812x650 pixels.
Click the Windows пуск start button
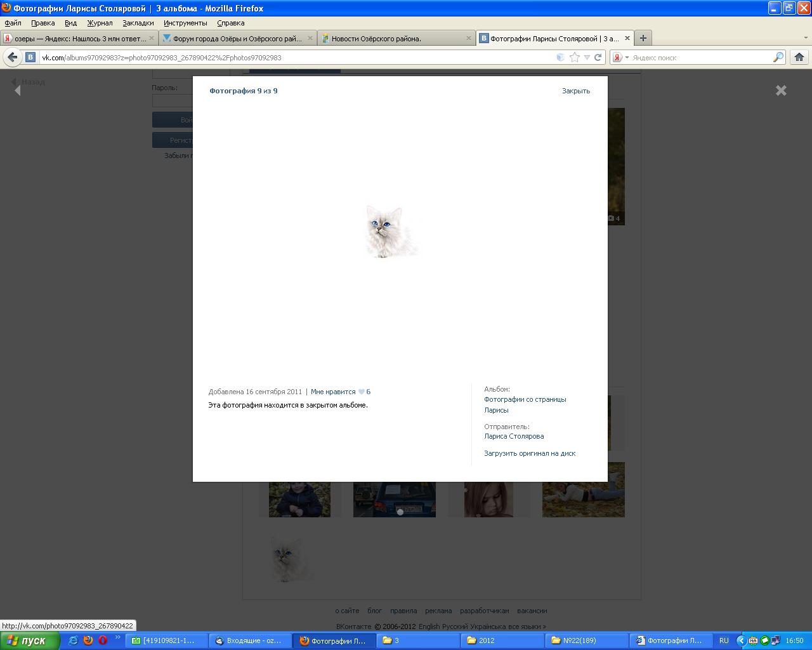point(30,640)
